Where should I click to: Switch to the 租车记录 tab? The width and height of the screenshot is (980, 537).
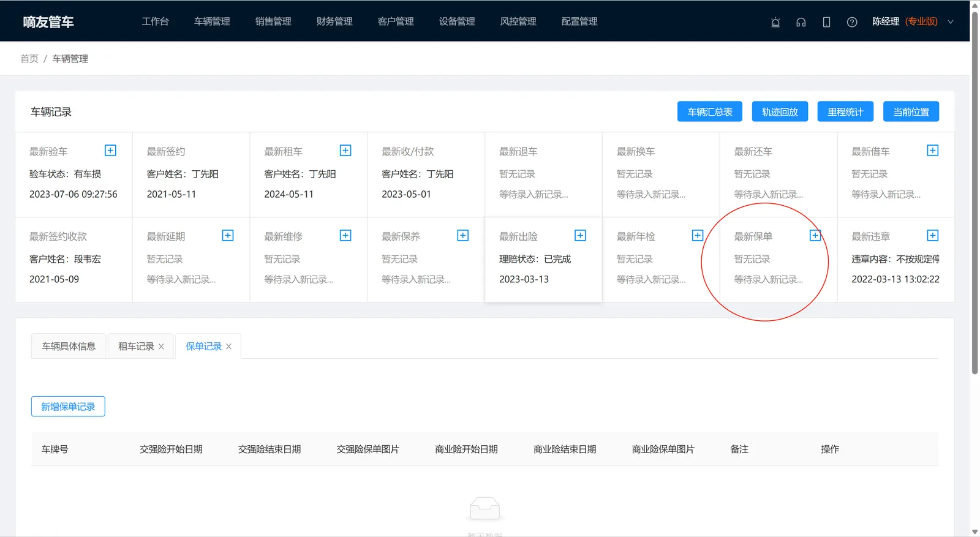[136, 347]
